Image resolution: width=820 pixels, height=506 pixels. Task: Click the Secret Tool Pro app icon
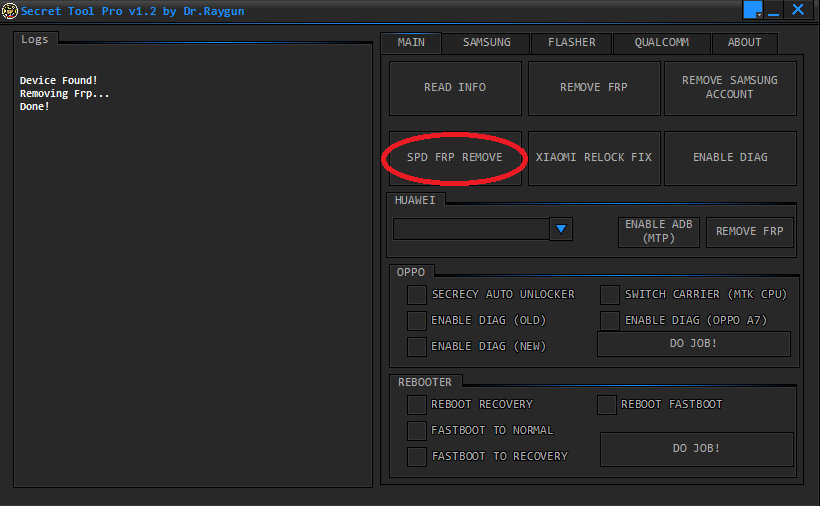tap(9, 10)
